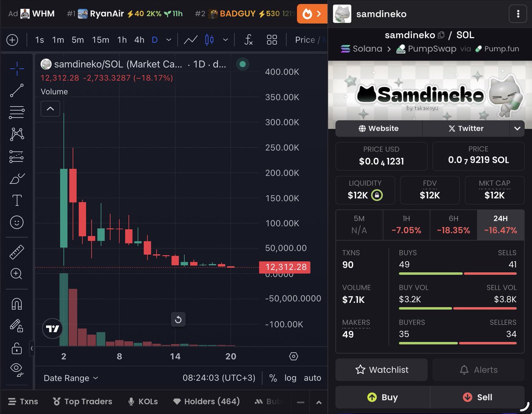The width and height of the screenshot is (532, 414).
Task: Select the 5m timeframe
Action: pyautogui.click(x=78, y=40)
